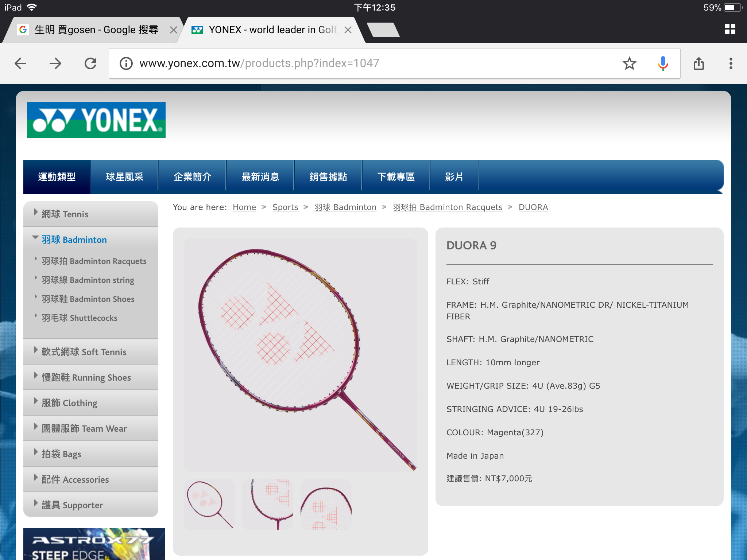Follow the Sports breadcrumb link
The width and height of the screenshot is (747, 560).
(285, 207)
